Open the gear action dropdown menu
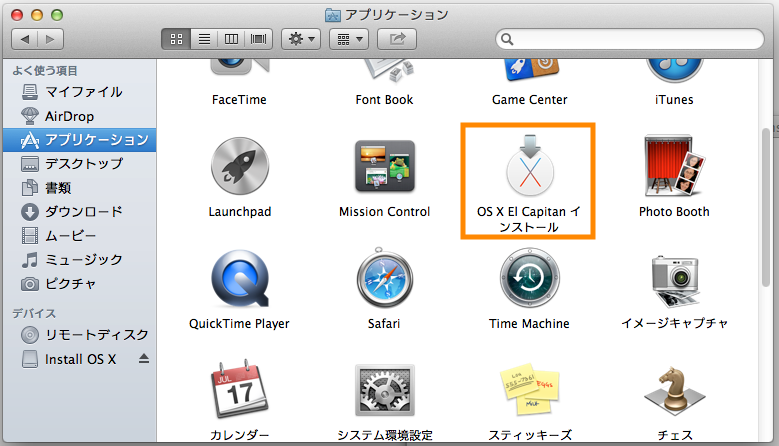This screenshot has width=779, height=446. 301,39
